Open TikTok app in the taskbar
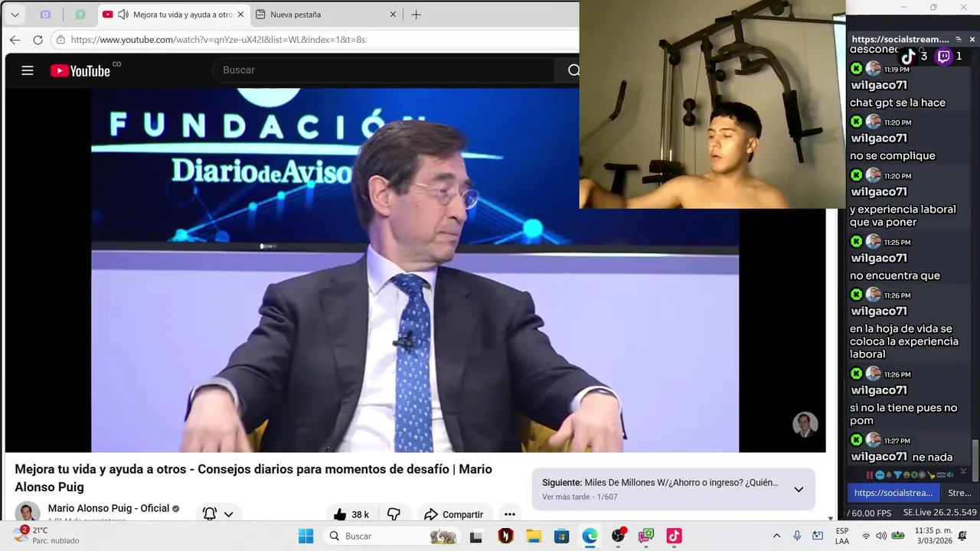 pos(674,536)
